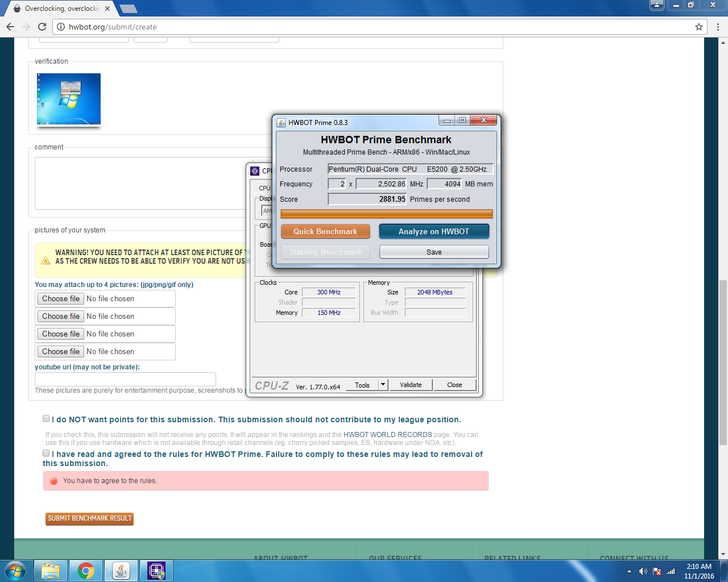
Task: Open the Action Center flag icon
Action: pos(657,571)
